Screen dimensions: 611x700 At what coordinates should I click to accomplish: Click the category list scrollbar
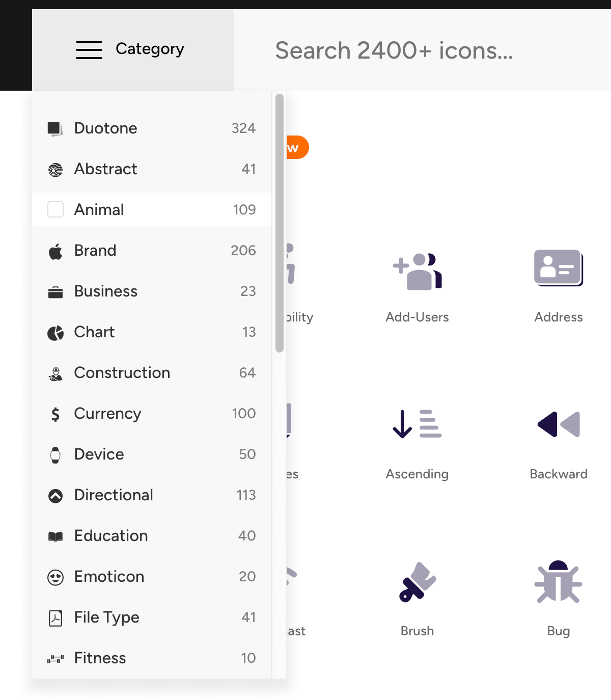(279, 223)
